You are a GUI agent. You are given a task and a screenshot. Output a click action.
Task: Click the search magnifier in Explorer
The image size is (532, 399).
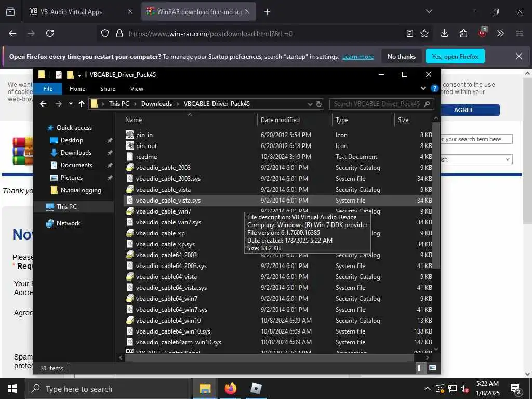point(427,104)
